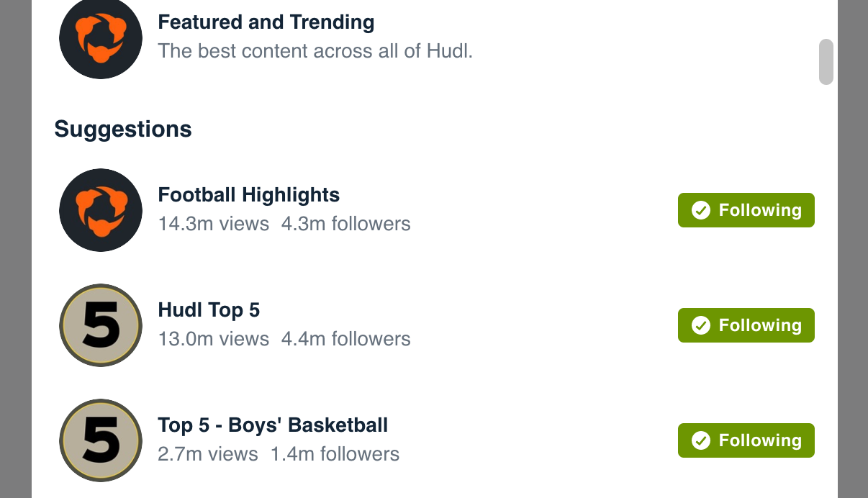This screenshot has width=868, height=498.
Task: Toggle the Following button for Hudl Top 5
Action: click(x=746, y=325)
